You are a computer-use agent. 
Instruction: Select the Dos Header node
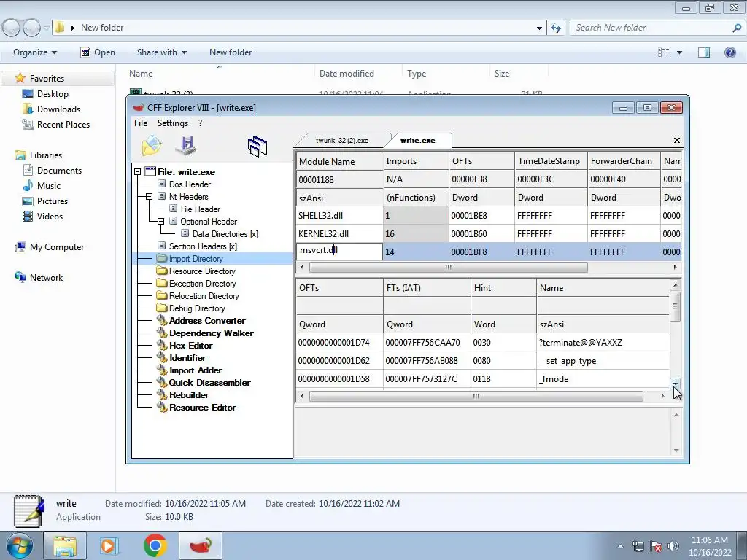(190, 184)
